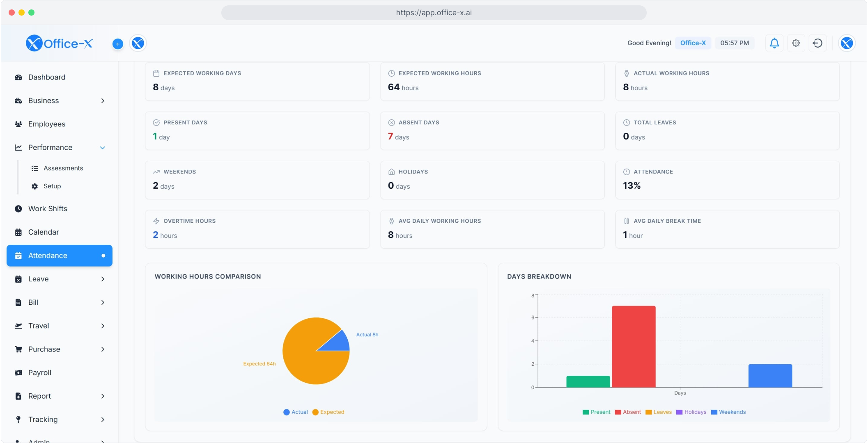Go to the Work Shifts page
The image size is (868, 443).
point(48,209)
